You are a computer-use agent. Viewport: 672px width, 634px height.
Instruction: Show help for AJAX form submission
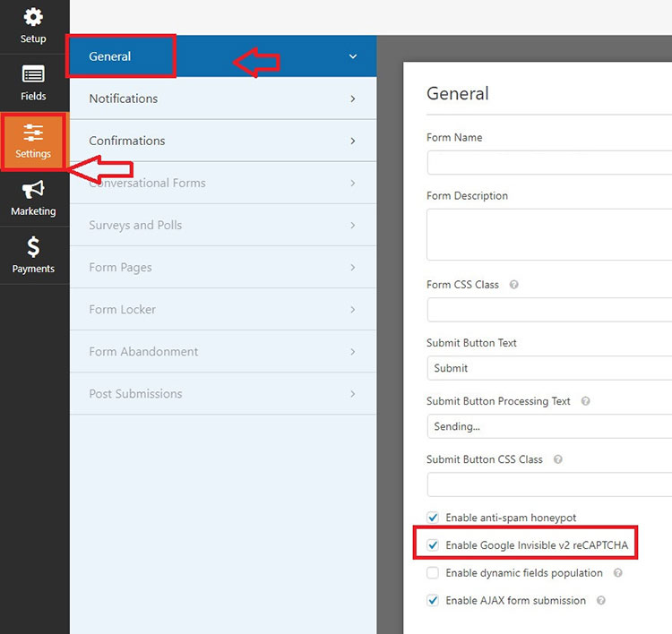601,601
